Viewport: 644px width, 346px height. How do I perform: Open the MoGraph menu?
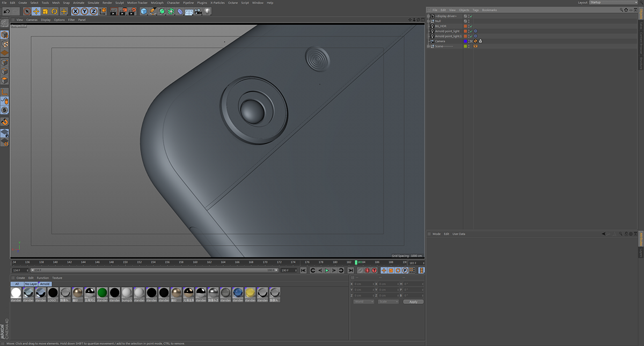tap(157, 3)
